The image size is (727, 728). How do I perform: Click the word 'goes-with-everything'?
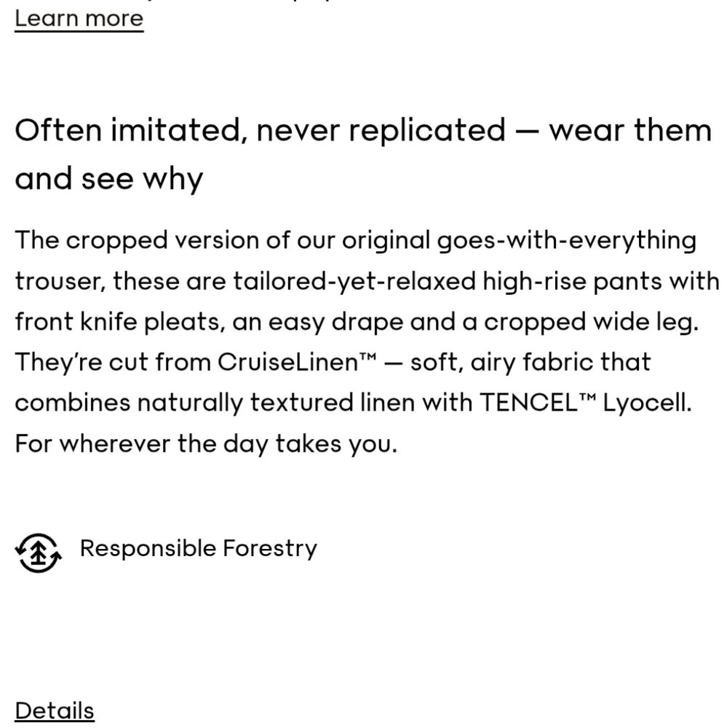[x=567, y=241]
